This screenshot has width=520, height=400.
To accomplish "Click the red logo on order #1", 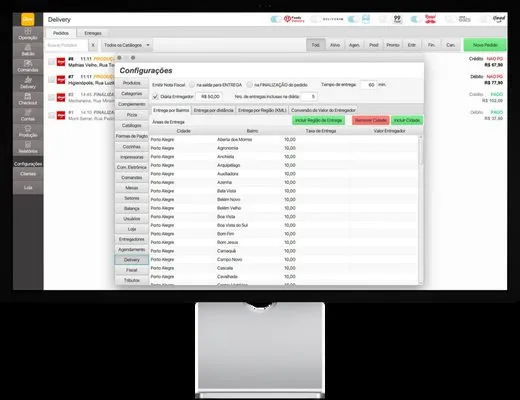I will (61, 115).
